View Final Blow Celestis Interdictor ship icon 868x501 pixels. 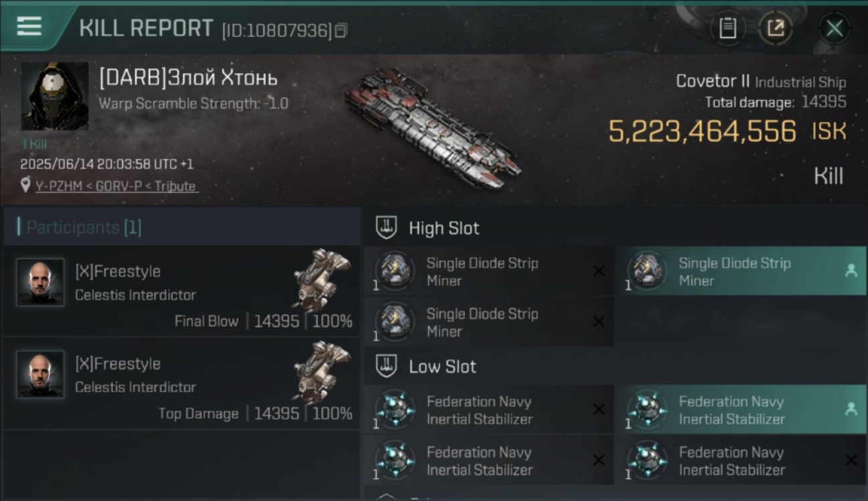pyautogui.click(x=322, y=280)
